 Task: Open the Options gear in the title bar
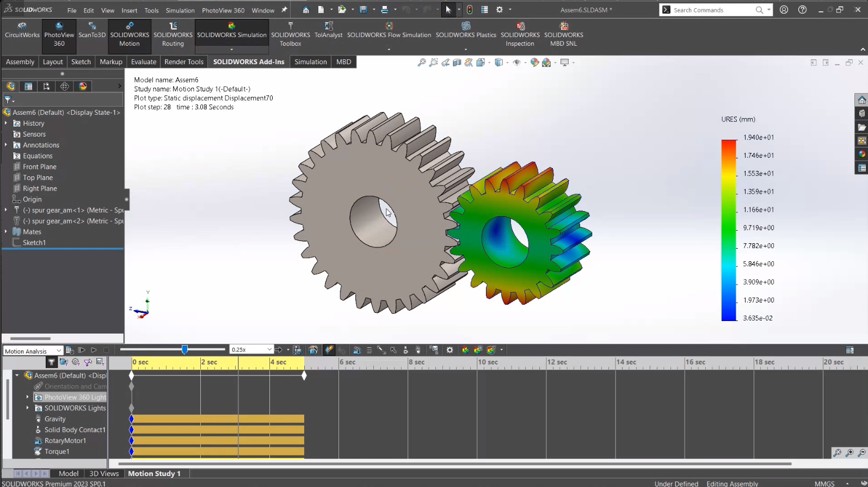pyautogui.click(x=500, y=10)
